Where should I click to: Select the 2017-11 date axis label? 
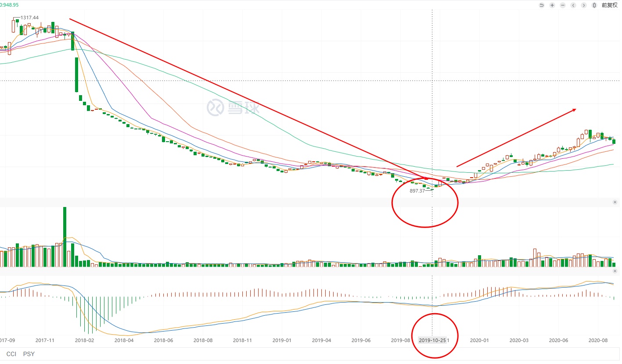(45, 340)
